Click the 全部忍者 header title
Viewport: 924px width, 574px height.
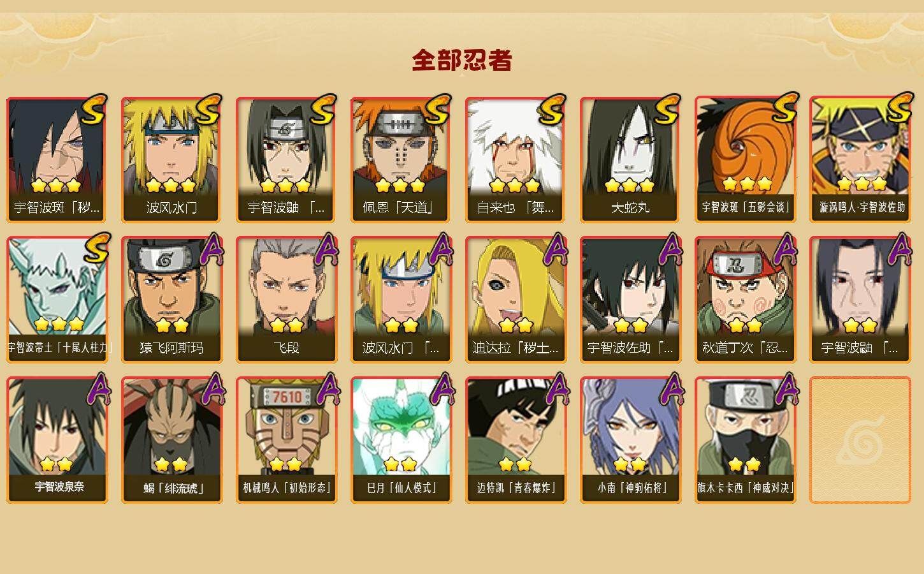462,61
